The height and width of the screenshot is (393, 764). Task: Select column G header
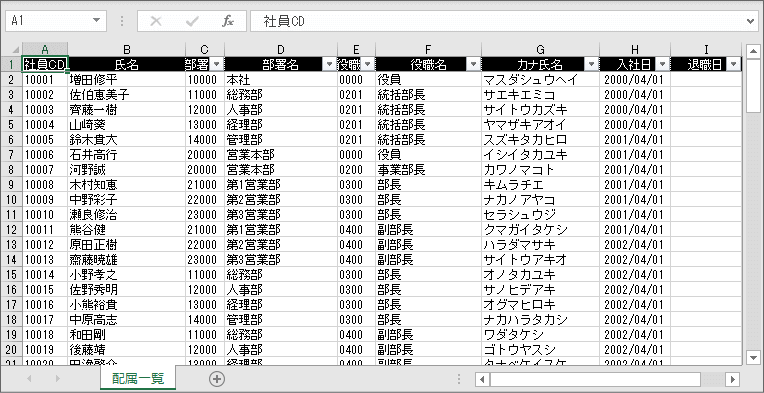coord(540,49)
